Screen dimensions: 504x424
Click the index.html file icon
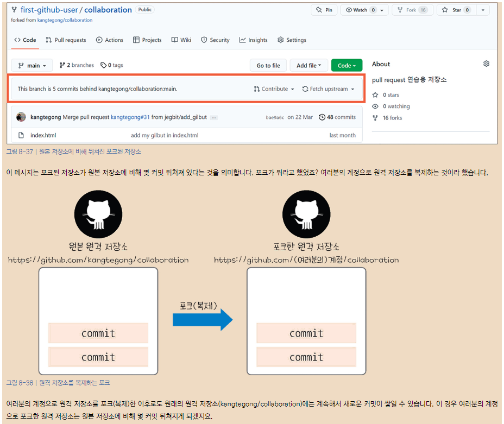[x=21, y=135]
